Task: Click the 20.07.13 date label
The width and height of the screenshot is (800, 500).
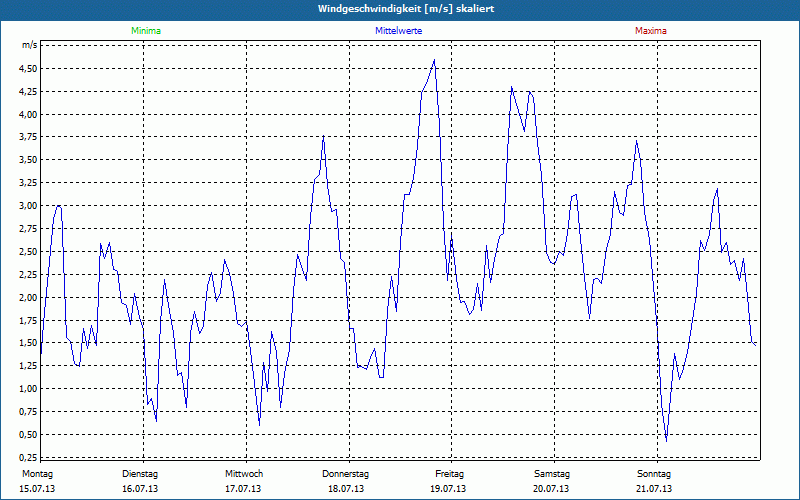Action: (551, 489)
